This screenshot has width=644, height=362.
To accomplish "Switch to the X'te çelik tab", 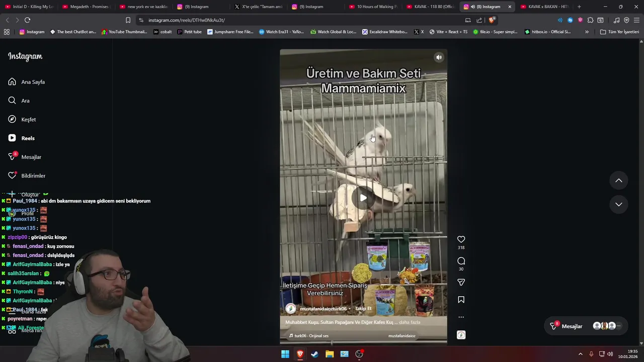I will [259, 7].
